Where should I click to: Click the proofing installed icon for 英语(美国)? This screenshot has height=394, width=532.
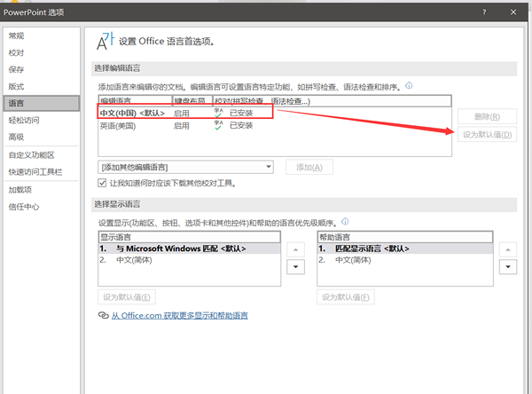pyautogui.click(x=218, y=125)
